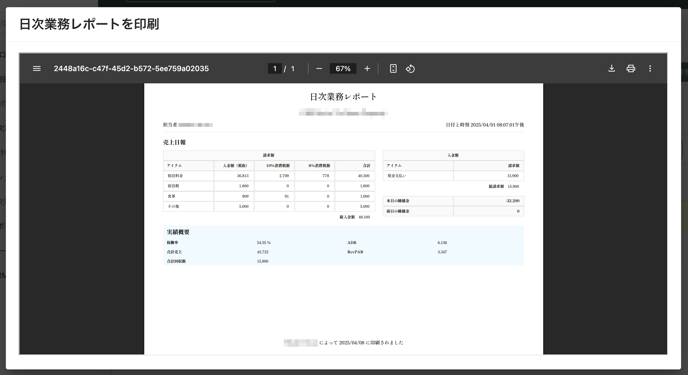Open the PDF sidebar menu (hamburger icon)

pos(37,68)
